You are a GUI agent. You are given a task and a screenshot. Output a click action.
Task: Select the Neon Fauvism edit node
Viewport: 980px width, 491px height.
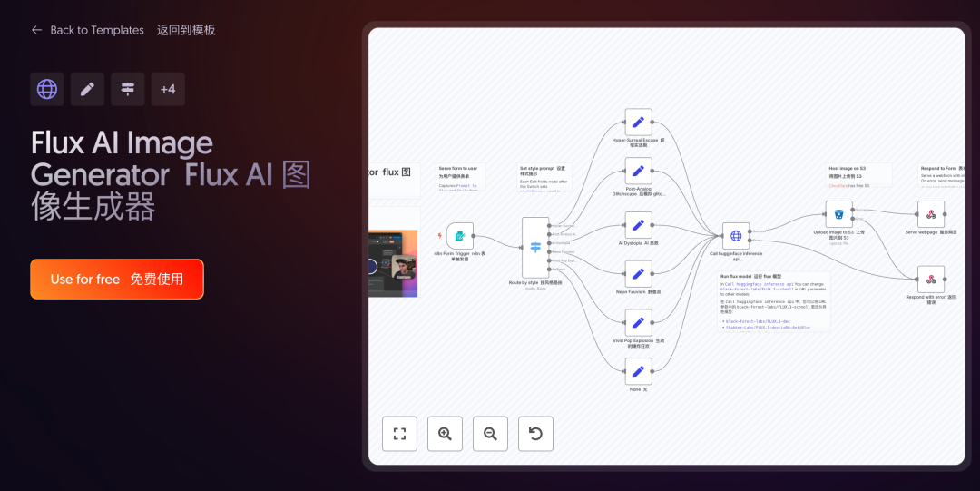point(638,274)
